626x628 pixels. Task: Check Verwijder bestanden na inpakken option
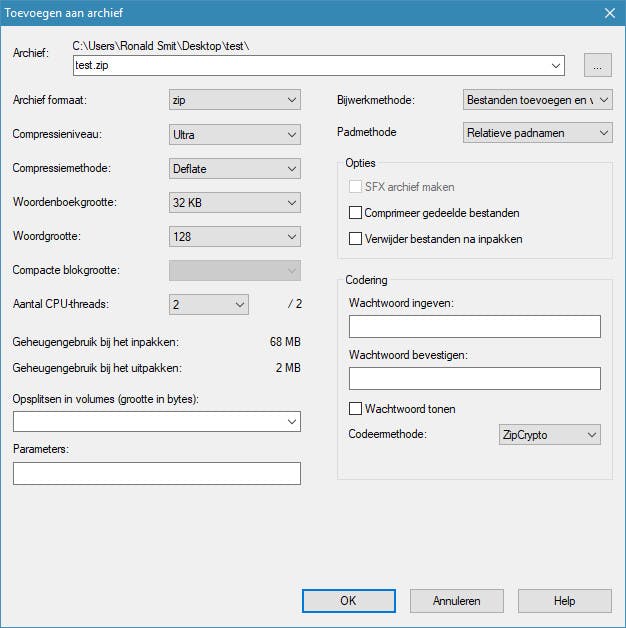[x=355, y=239]
